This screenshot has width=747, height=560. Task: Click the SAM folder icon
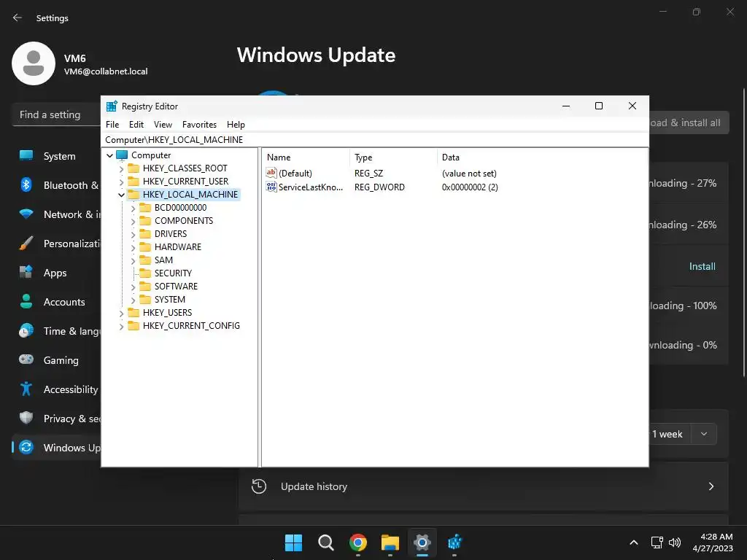(x=145, y=260)
